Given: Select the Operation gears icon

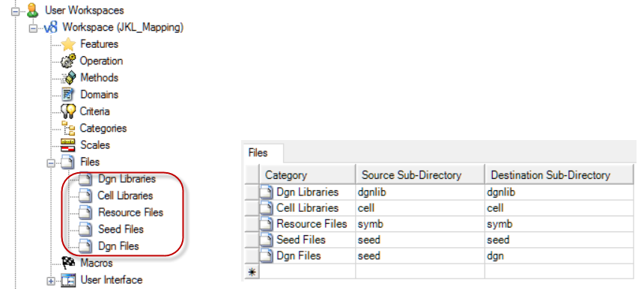Looking at the screenshot, I should [68, 61].
